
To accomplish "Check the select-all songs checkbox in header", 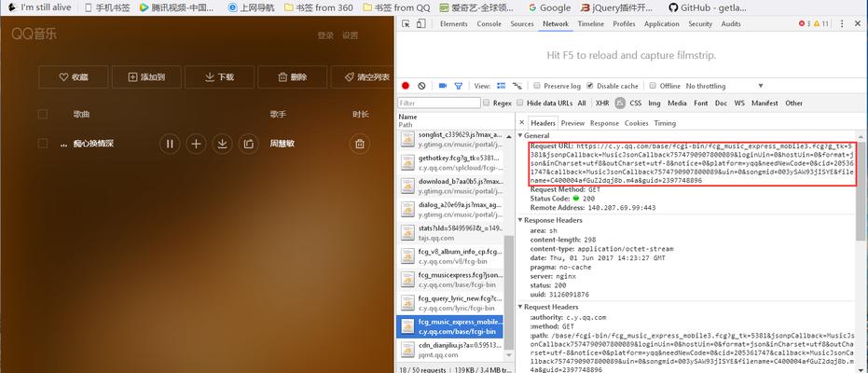I will pos(43,115).
